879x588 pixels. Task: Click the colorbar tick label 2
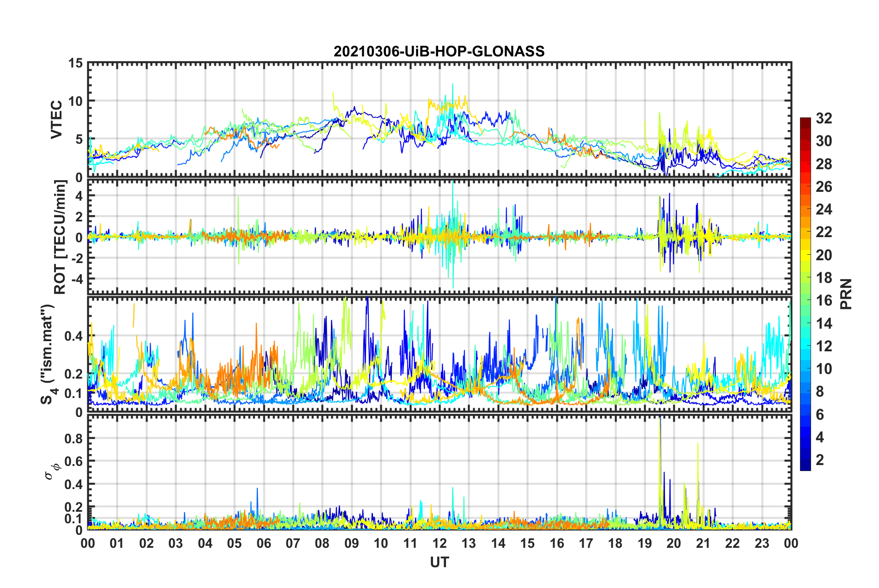point(820,460)
